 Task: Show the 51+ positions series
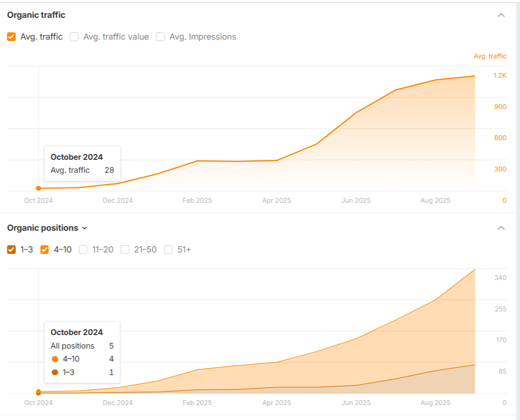tap(169, 250)
